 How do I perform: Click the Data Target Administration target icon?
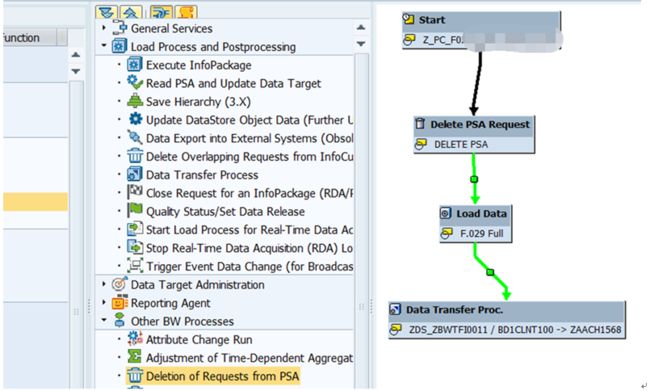coord(119,284)
